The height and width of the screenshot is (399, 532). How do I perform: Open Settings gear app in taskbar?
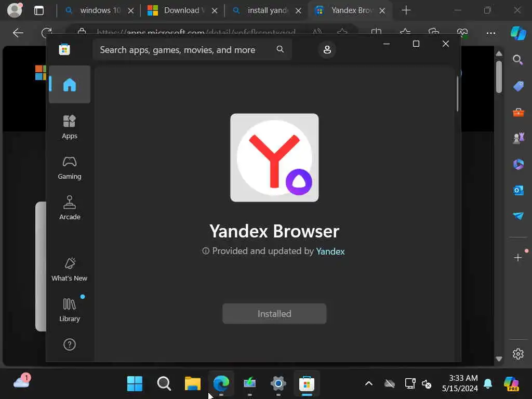click(x=278, y=384)
